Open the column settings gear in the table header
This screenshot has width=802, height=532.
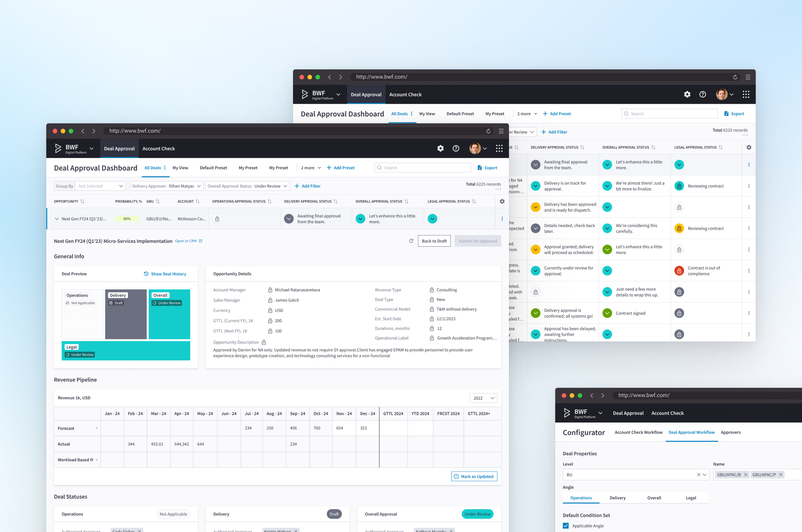(x=502, y=201)
